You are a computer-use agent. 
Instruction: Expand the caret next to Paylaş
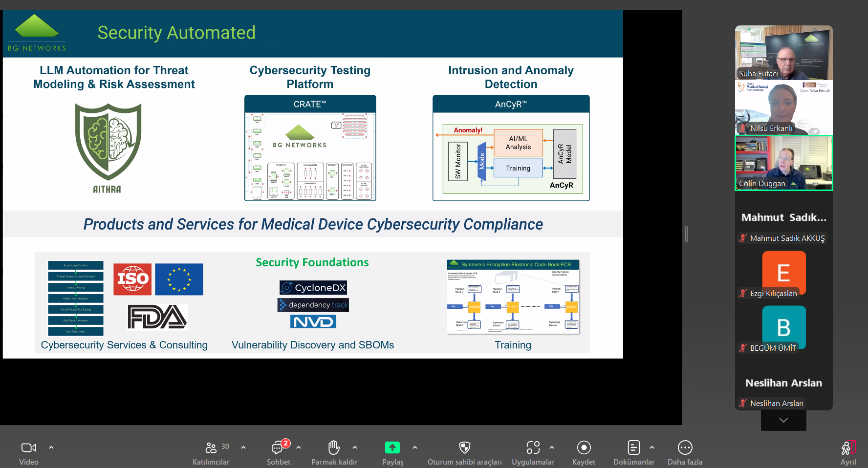point(415,447)
